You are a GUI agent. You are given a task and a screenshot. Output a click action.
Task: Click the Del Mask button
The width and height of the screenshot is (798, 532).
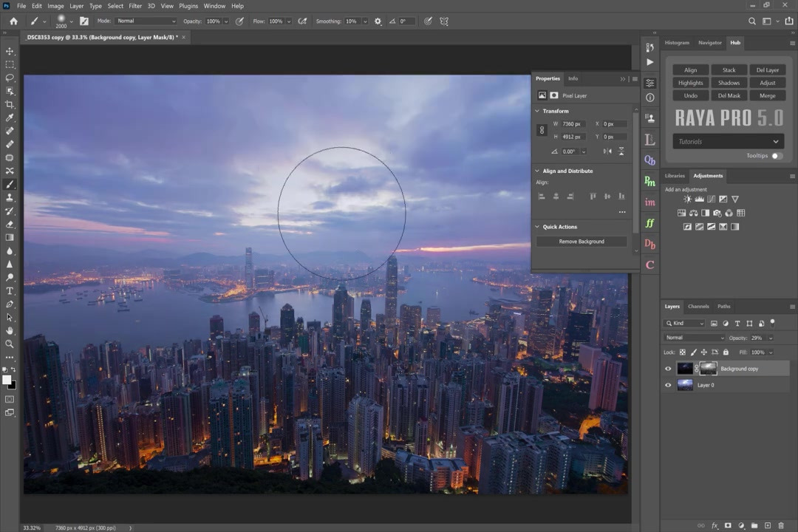click(729, 95)
